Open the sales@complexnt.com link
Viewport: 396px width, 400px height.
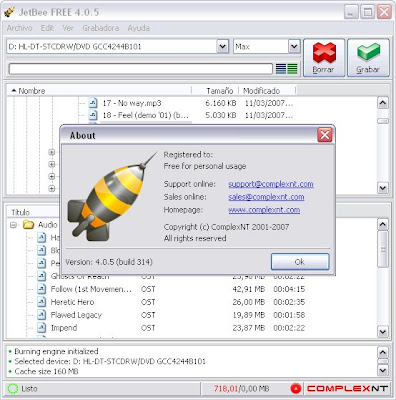coord(266,197)
